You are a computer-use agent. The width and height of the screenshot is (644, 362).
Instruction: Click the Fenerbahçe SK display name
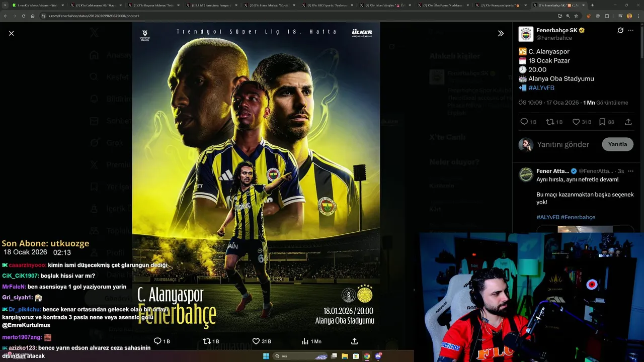(x=557, y=30)
